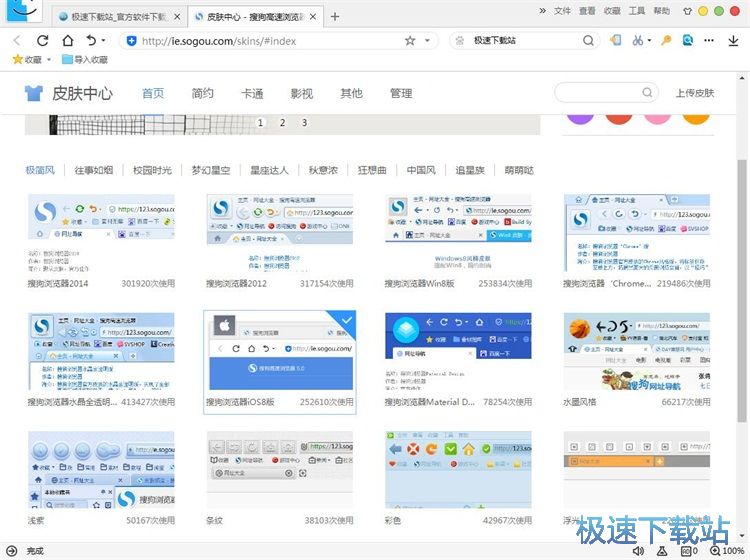
Task: Select the 简约 category tab
Action: 202,93
